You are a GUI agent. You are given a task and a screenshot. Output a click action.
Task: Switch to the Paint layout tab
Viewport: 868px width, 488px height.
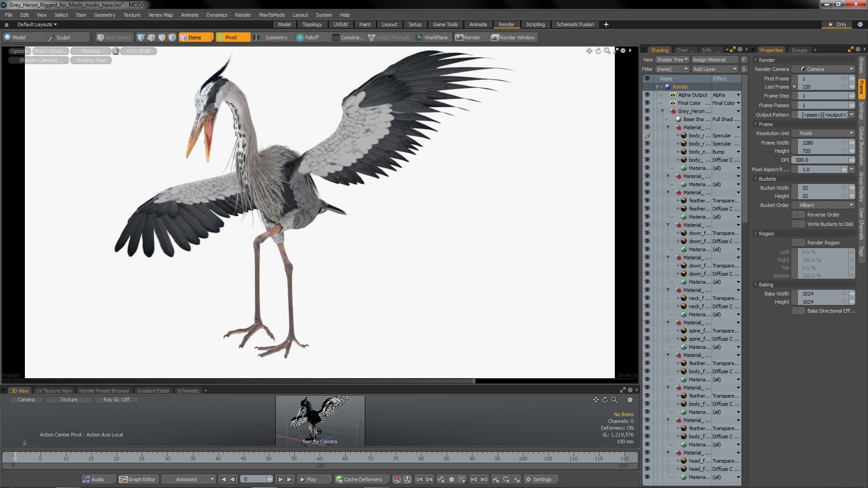(x=365, y=24)
